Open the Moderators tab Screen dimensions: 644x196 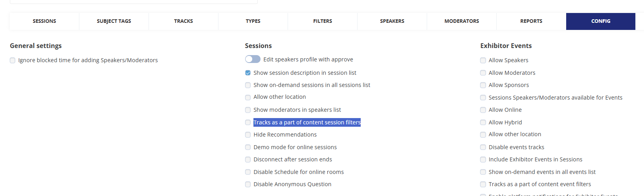tap(462, 21)
